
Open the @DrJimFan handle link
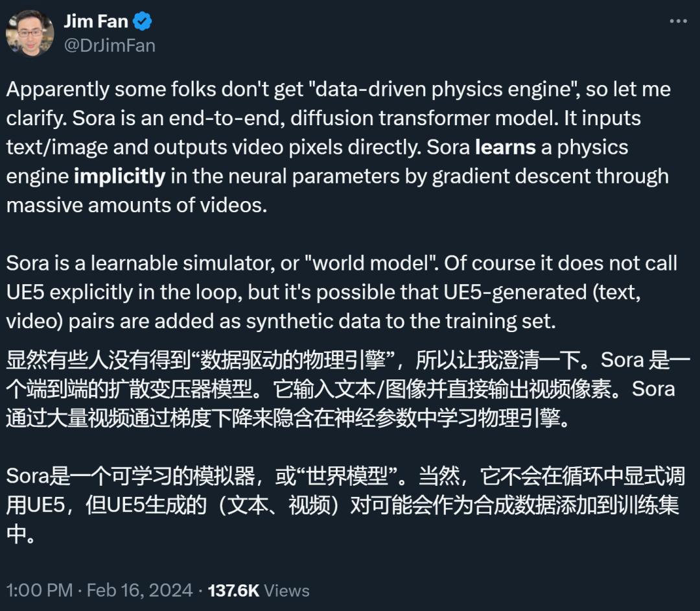click(x=109, y=45)
